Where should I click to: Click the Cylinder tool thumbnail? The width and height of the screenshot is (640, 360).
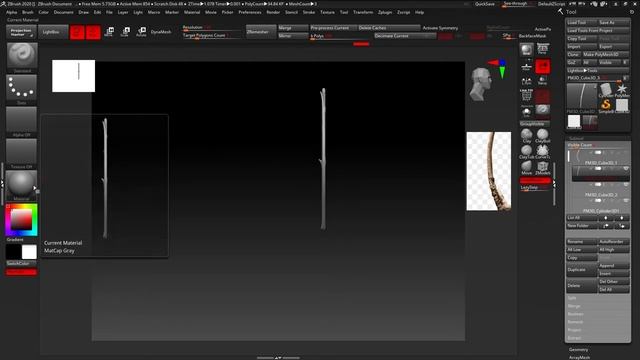(606, 90)
